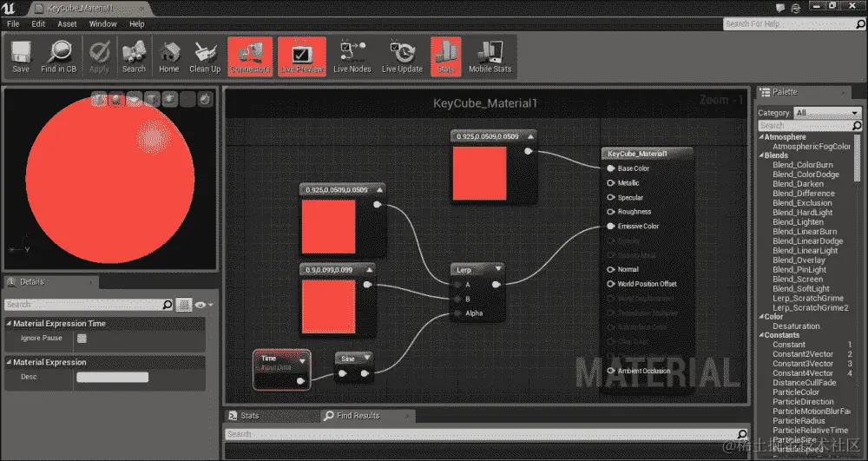This screenshot has height=461, width=868.
Task: Click the Details search magnifier icon
Action: tap(167, 305)
